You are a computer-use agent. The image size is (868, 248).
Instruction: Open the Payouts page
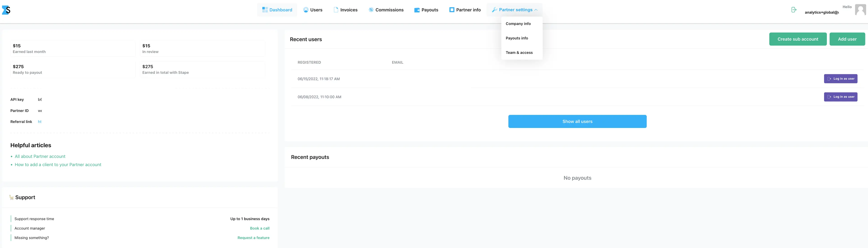(x=426, y=10)
